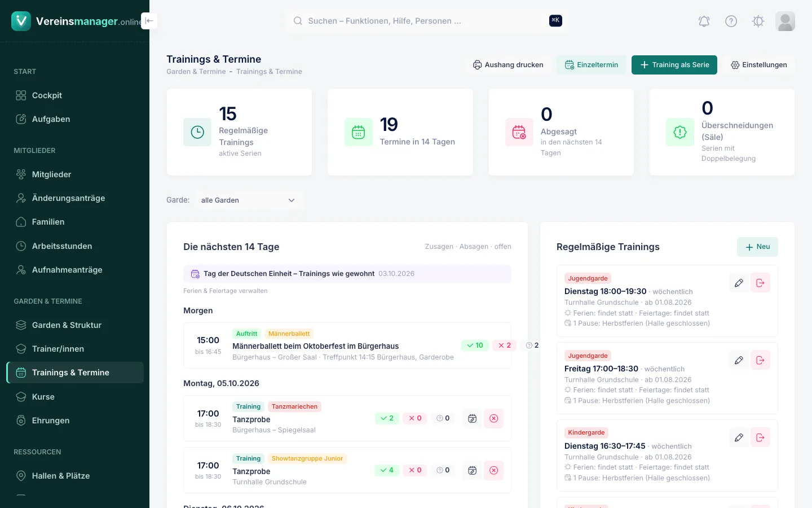Click Tag der Deutschen Einheit holiday notice
The height and width of the screenshot is (508, 812).
click(x=347, y=274)
